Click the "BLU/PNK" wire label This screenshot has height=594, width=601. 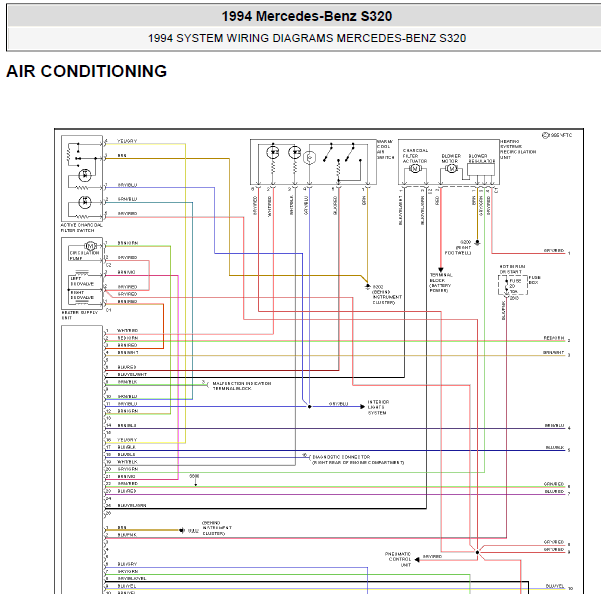click(x=127, y=535)
